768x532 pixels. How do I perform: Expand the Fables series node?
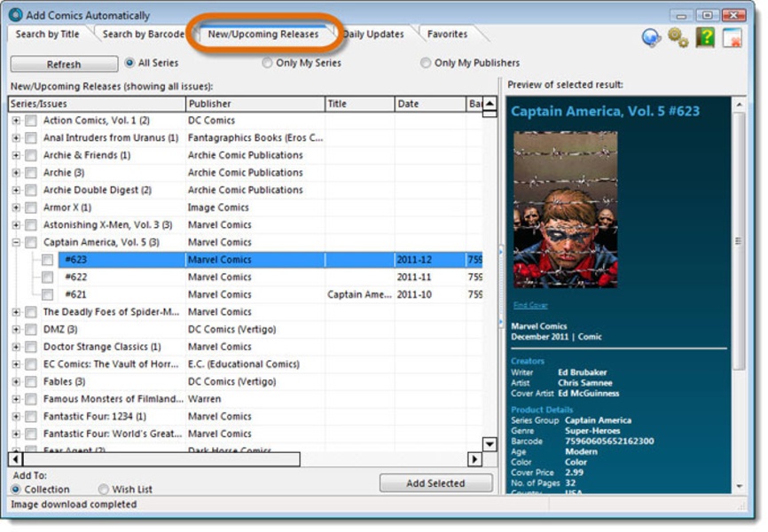tap(16, 382)
